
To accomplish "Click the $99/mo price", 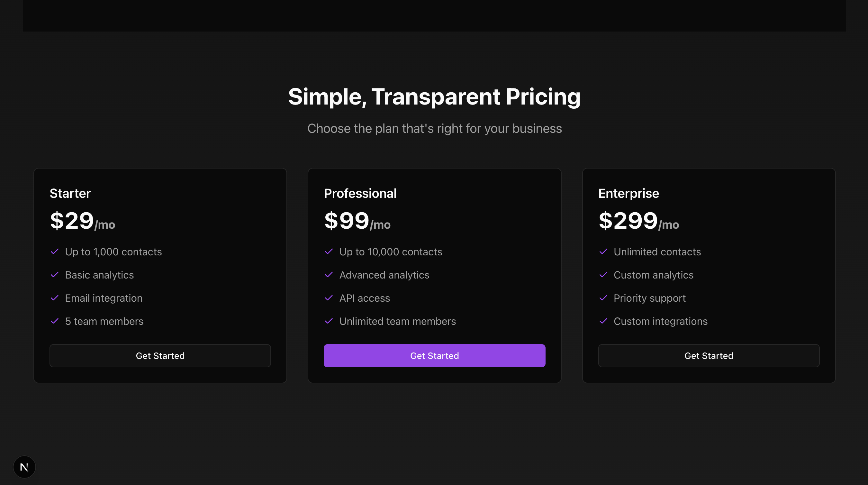I will point(357,221).
